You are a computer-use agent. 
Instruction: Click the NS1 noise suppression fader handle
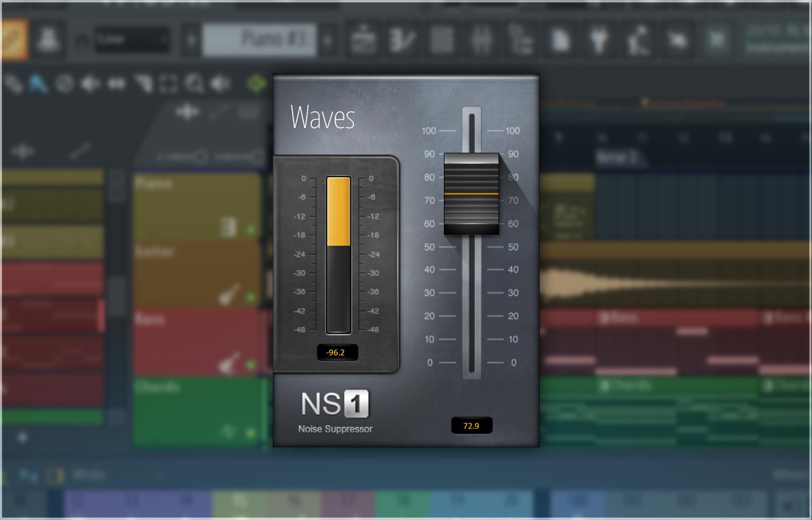(471, 194)
